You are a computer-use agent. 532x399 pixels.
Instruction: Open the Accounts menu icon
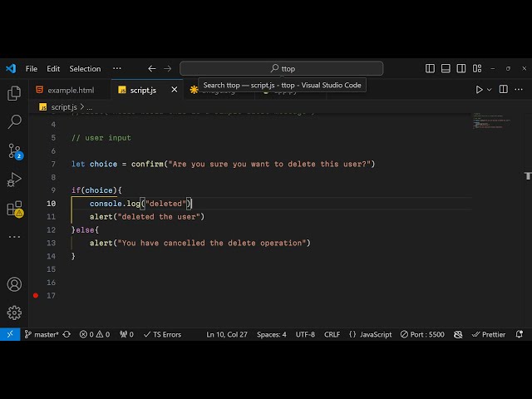[14, 284]
